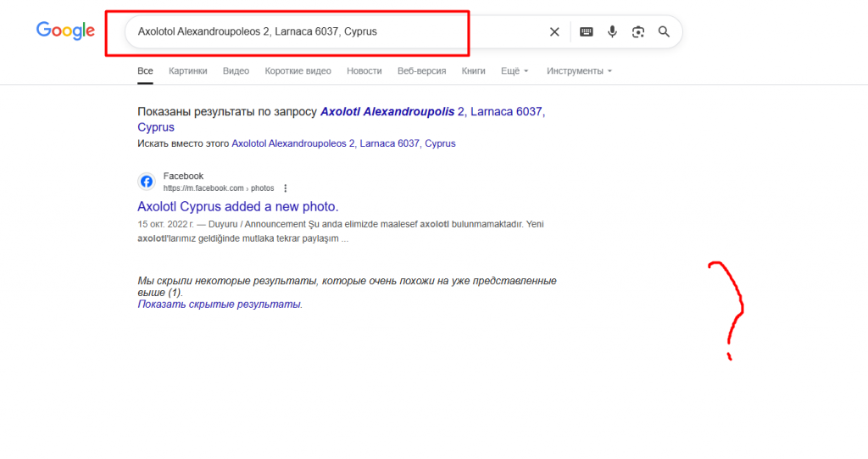Click the Facebook favicon in result
This screenshot has width=868, height=459.
(147, 182)
